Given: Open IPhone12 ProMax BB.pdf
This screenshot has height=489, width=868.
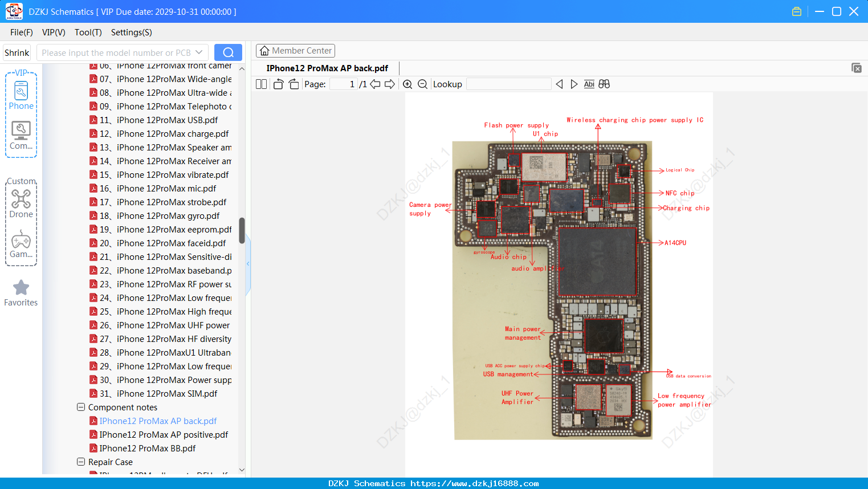Looking at the screenshot, I should 142,449.
